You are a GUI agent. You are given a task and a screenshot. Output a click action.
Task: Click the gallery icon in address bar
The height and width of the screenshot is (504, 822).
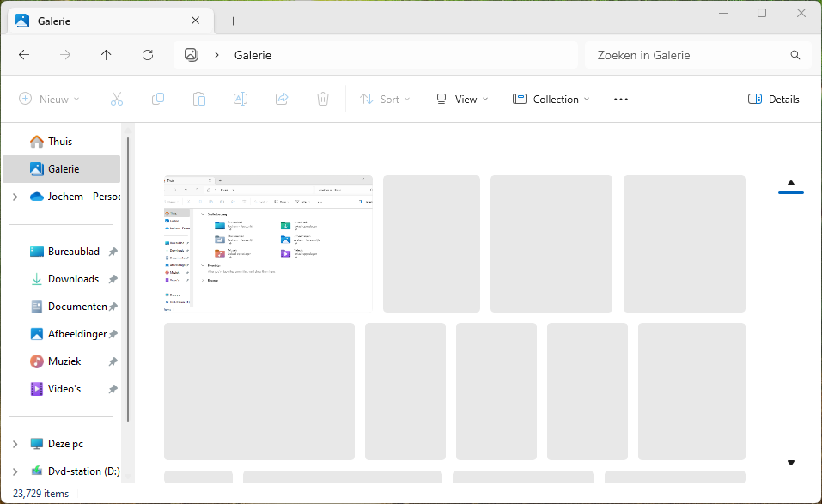pos(192,55)
